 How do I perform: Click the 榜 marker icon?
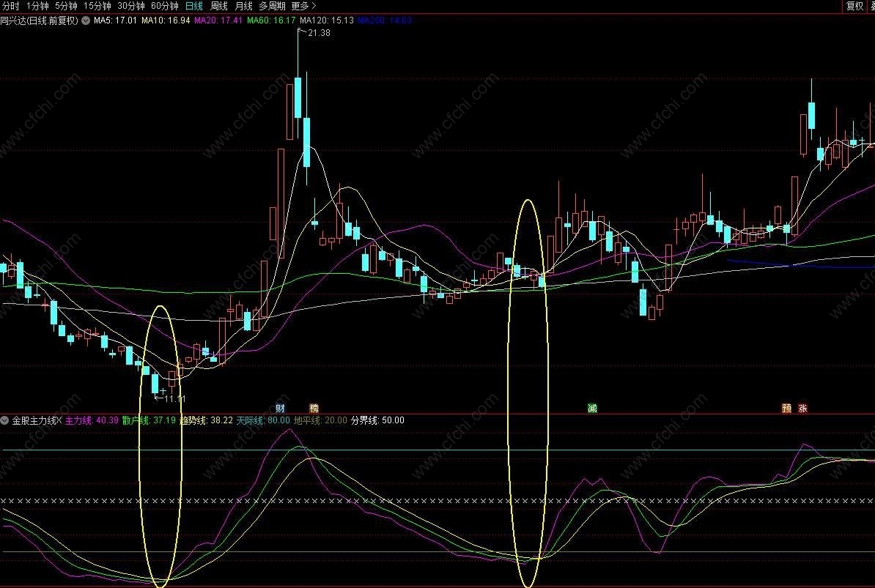[x=314, y=409]
